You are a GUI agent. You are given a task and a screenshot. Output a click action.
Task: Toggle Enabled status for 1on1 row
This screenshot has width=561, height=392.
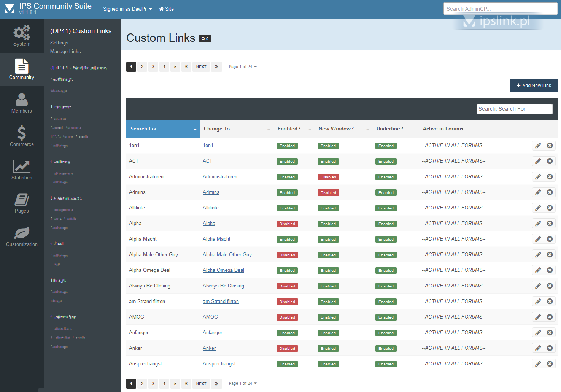click(287, 146)
